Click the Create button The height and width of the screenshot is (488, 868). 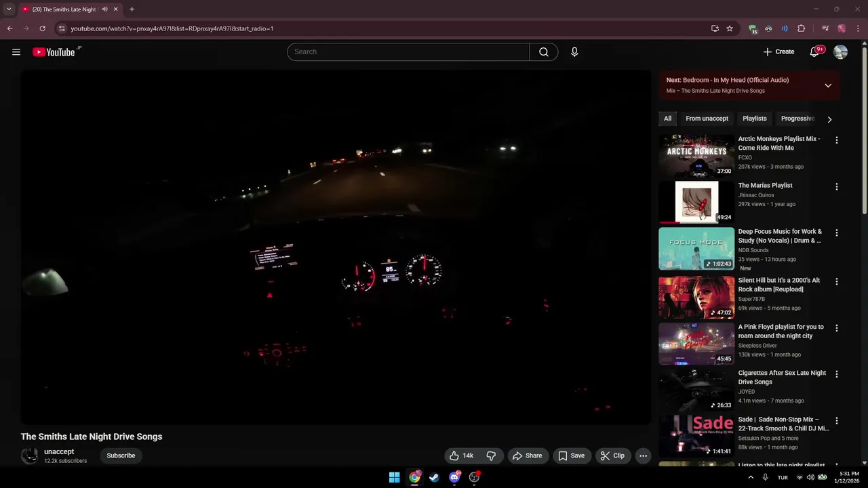pyautogui.click(x=778, y=52)
